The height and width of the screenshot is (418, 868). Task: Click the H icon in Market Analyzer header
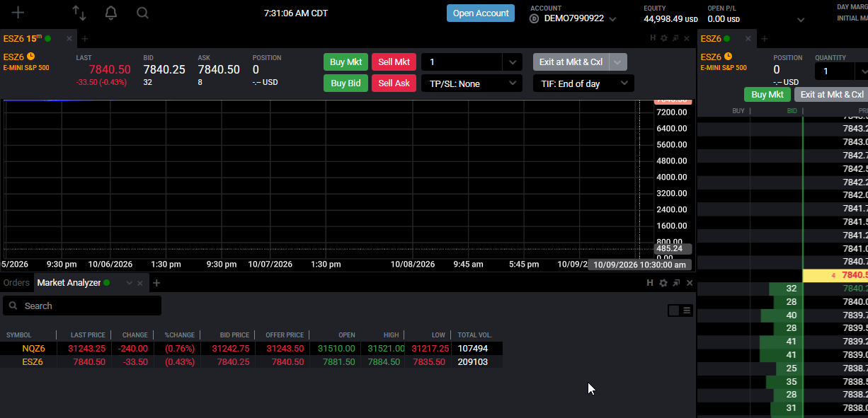click(650, 283)
